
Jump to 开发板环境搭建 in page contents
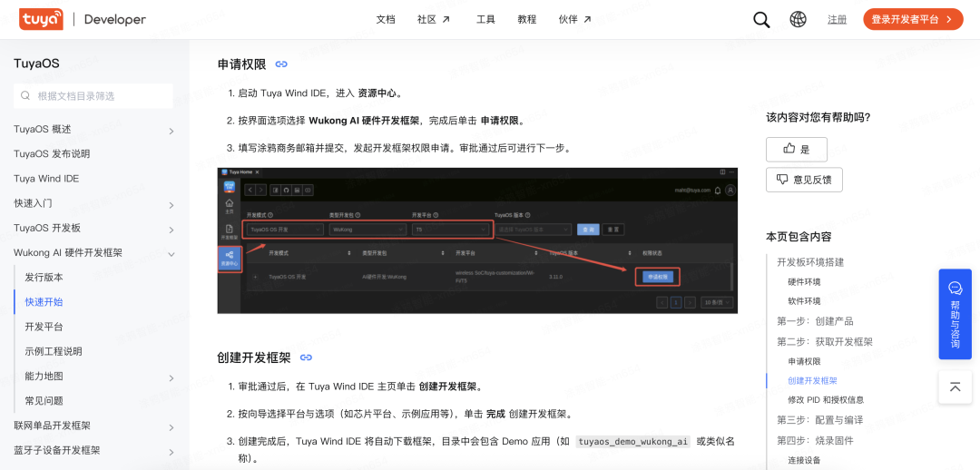(810, 262)
